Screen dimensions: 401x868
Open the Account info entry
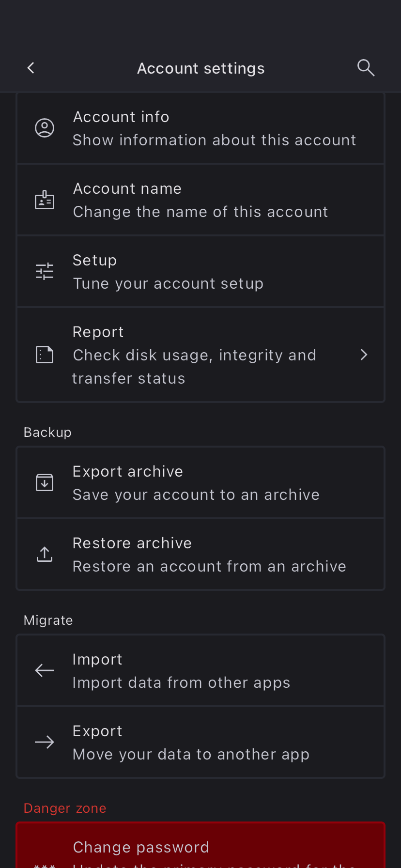(214, 128)
